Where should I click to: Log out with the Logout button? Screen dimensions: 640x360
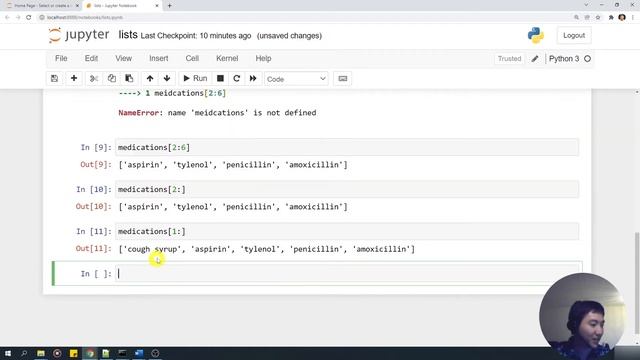point(574,36)
